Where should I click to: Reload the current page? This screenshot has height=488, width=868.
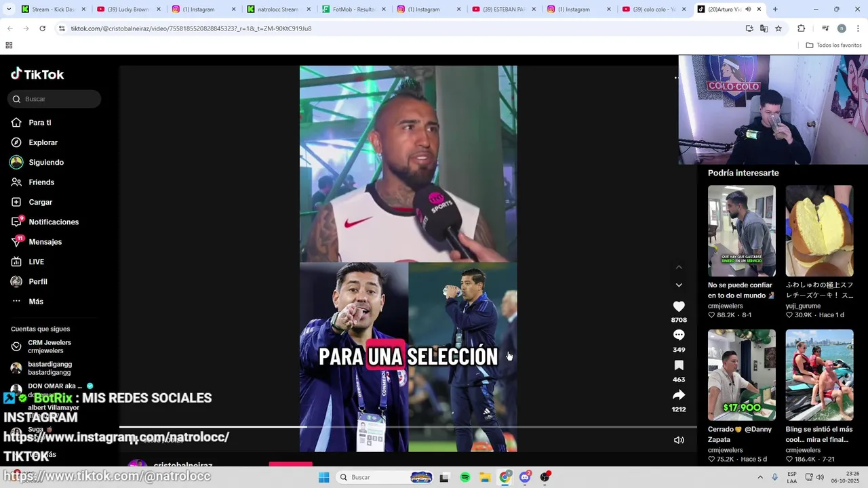[42, 28]
